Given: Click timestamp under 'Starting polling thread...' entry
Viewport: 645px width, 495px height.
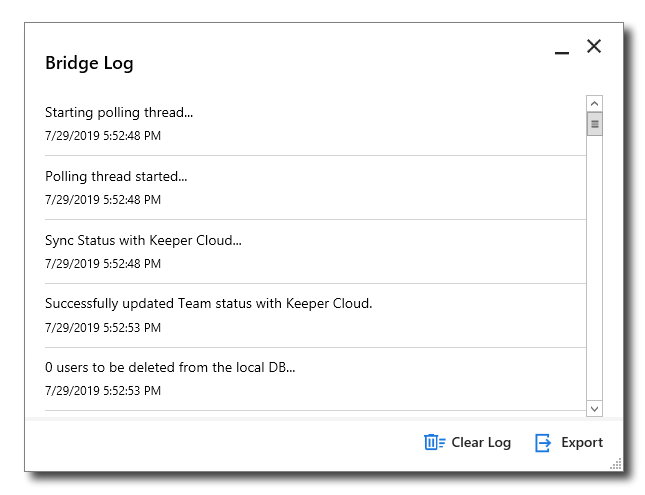Looking at the screenshot, I should click(103, 135).
